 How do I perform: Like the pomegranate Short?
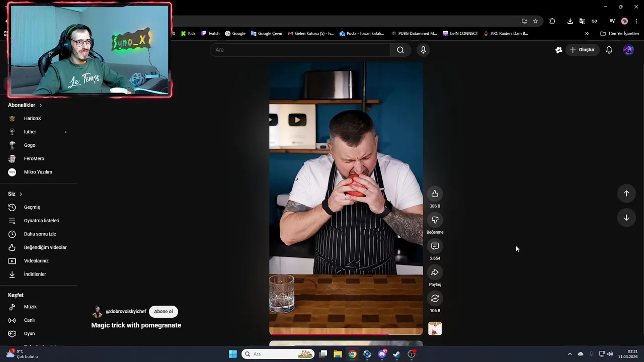435,194
